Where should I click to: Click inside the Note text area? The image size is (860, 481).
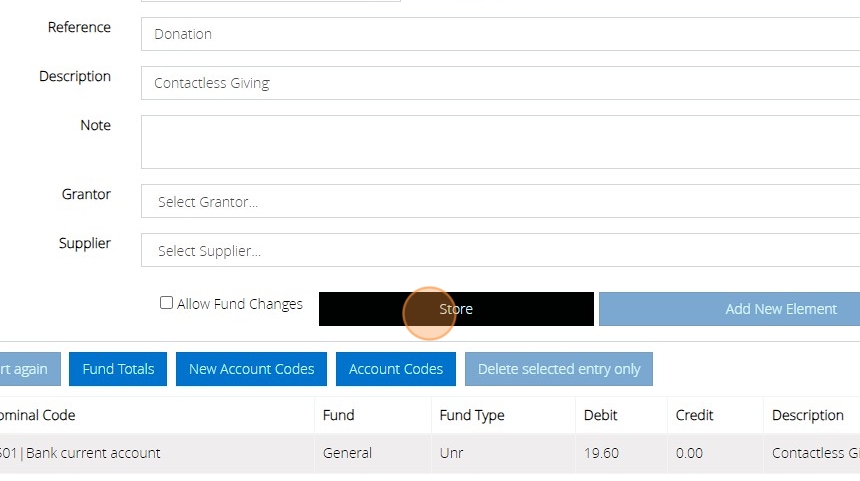(500, 142)
